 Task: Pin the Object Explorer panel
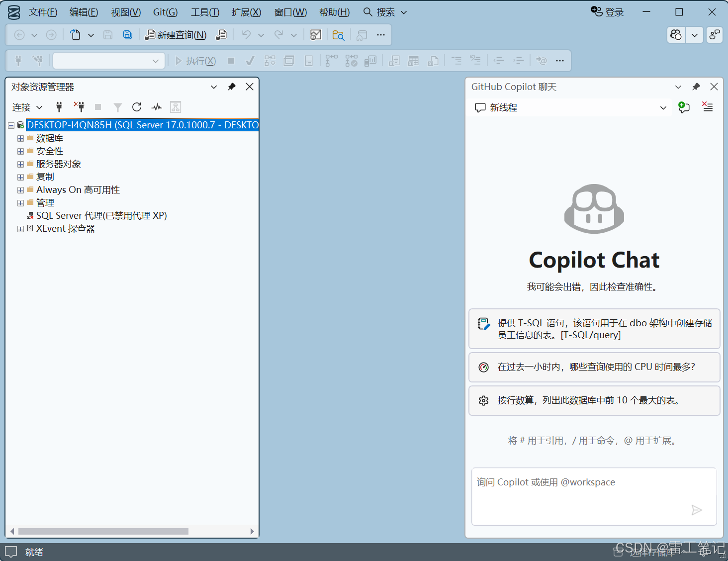[232, 87]
